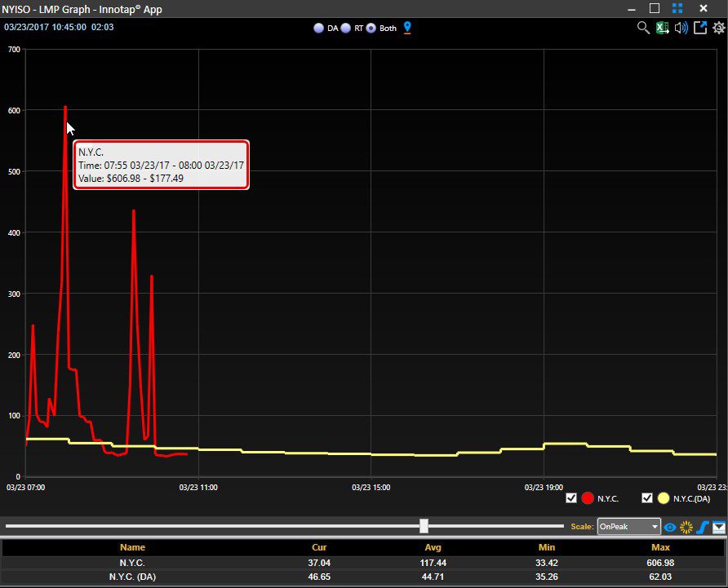This screenshot has width=728, height=588.
Task: Click the Cur column header
Action: 319,547
